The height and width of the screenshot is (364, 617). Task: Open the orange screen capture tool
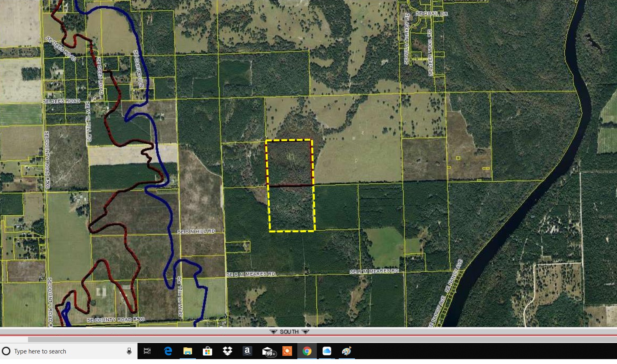point(287,351)
